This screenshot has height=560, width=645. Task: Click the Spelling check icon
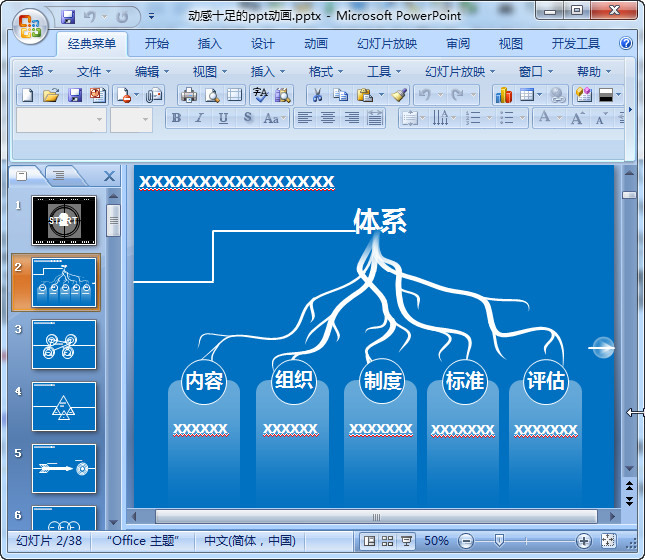[260, 95]
